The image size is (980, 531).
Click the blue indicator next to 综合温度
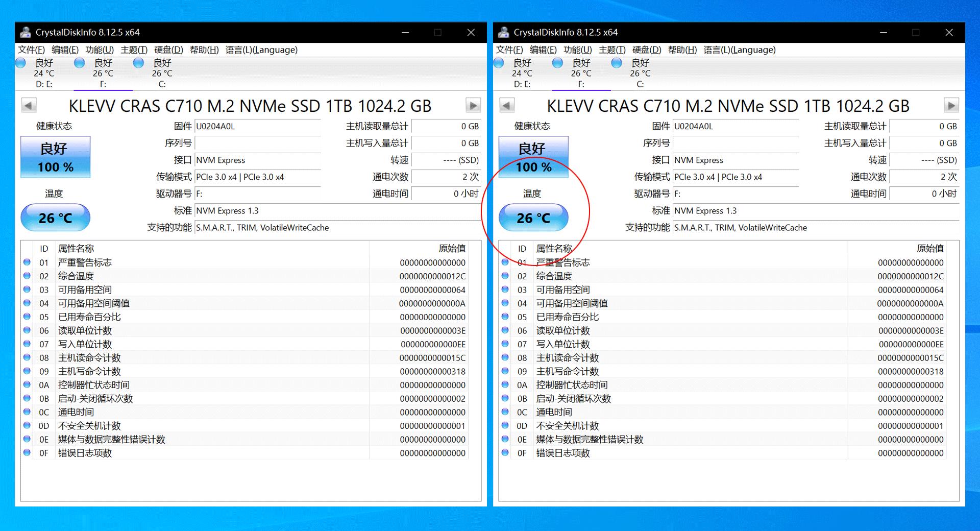pos(28,276)
